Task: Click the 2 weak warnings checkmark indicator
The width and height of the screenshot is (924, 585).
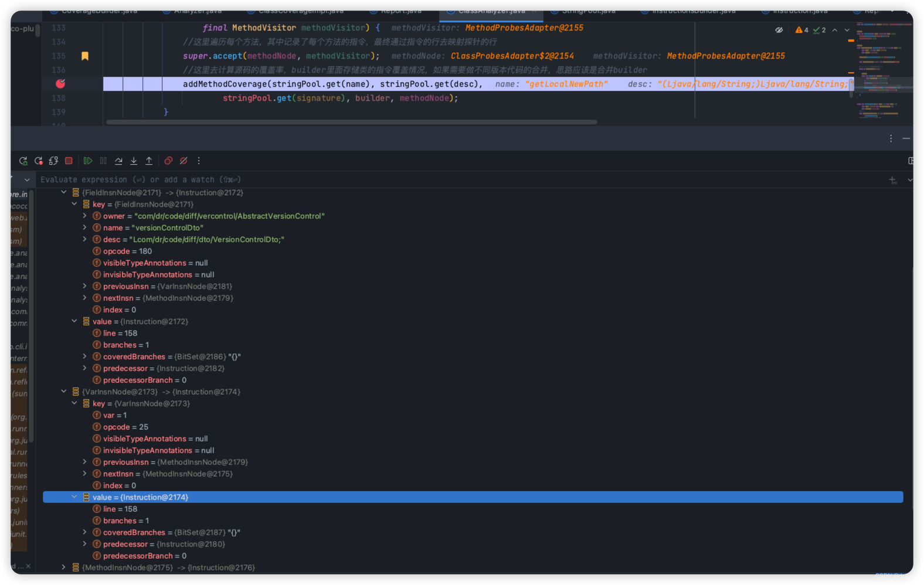Action: [x=819, y=30]
